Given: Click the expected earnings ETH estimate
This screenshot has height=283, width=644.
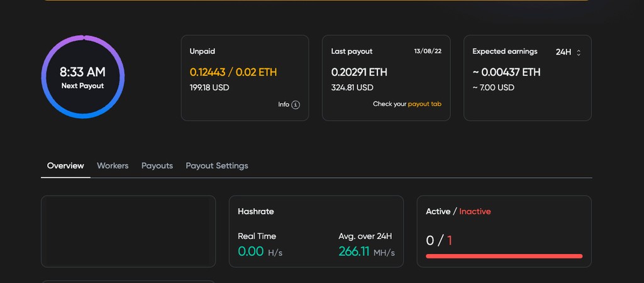Looking at the screenshot, I should click(x=506, y=72).
